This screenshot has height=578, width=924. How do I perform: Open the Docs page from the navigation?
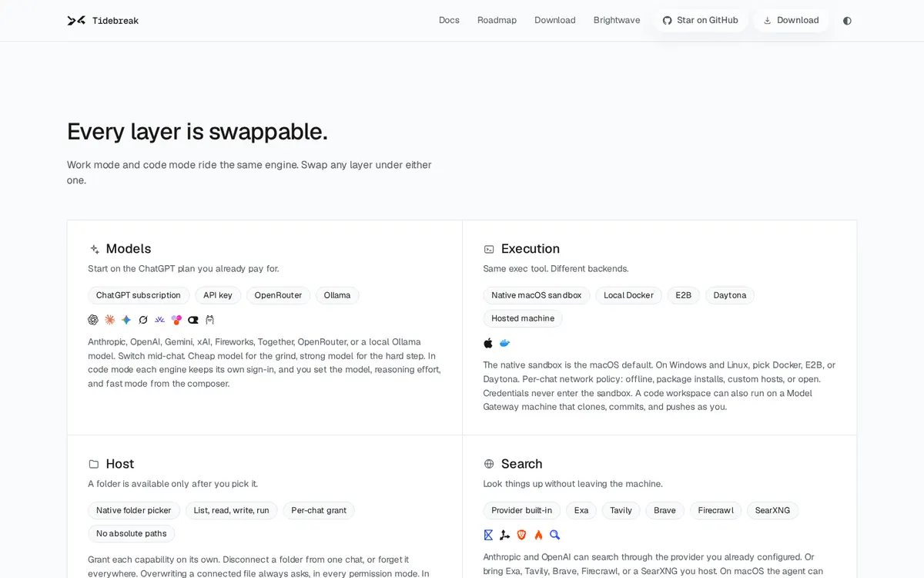tap(449, 21)
